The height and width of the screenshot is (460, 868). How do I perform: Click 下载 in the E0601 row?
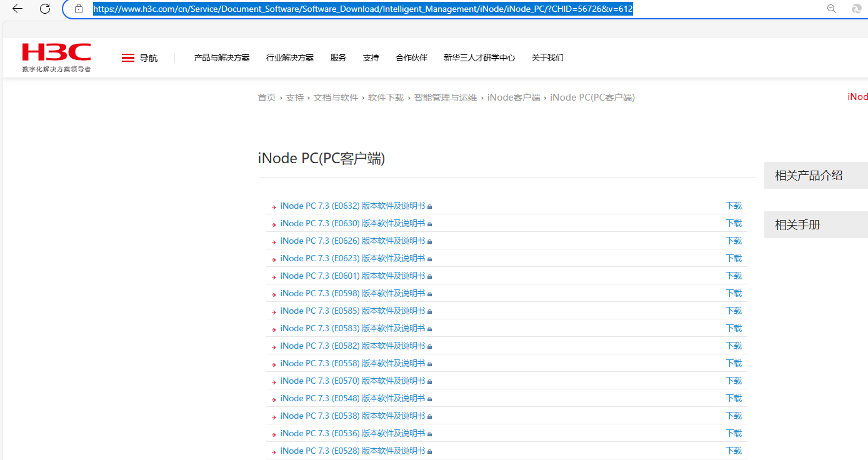(x=734, y=276)
